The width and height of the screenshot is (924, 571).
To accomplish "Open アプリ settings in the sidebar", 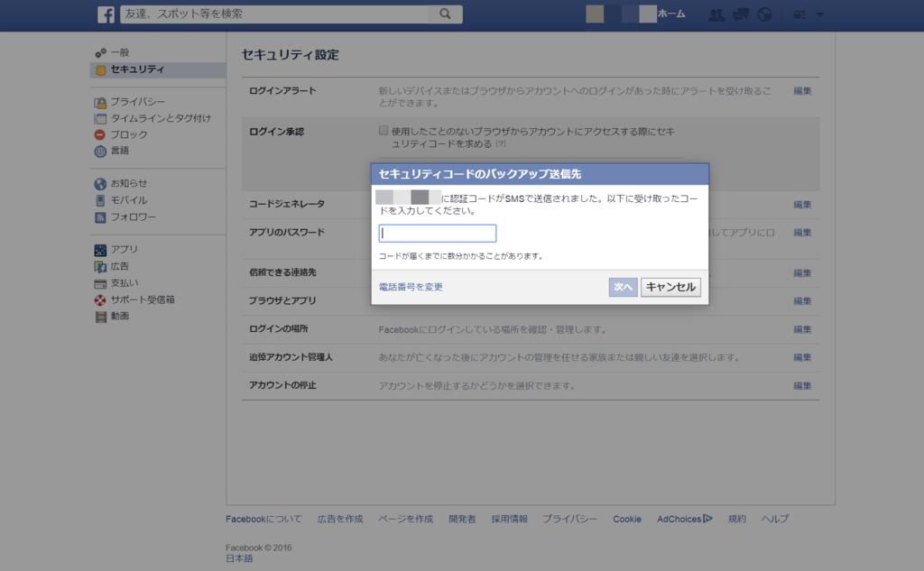I will click(x=124, y=249).
